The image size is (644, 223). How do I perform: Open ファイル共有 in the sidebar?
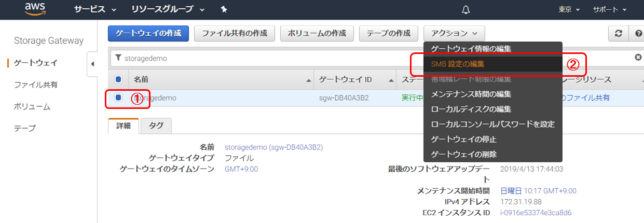tap(36, 85)
